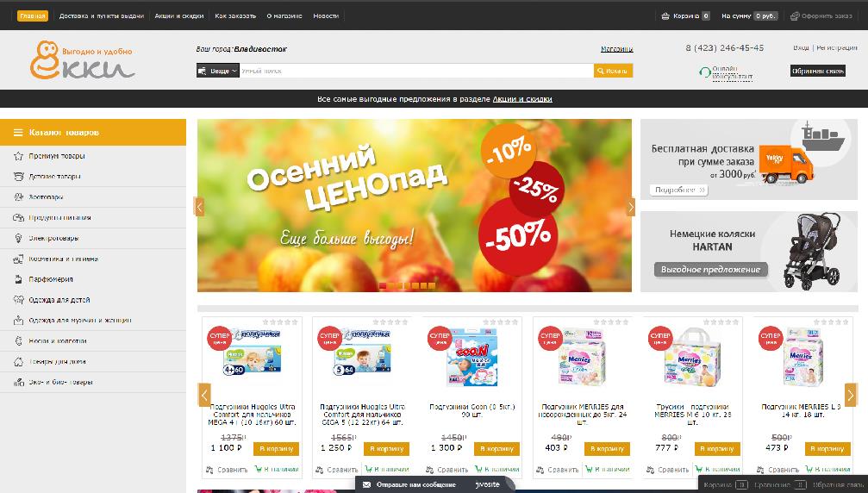Expand the Каталог товаров menu header
The image size is (868, 493).
93,132
